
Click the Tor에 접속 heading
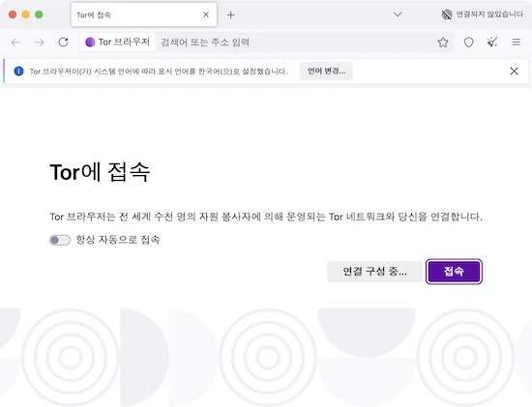100,172
